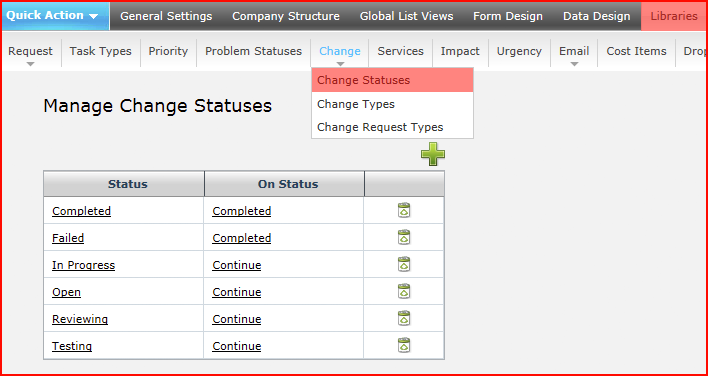Click Completed On Status for Completed row
The image size is (708, 376).
[x=242, y=211]
